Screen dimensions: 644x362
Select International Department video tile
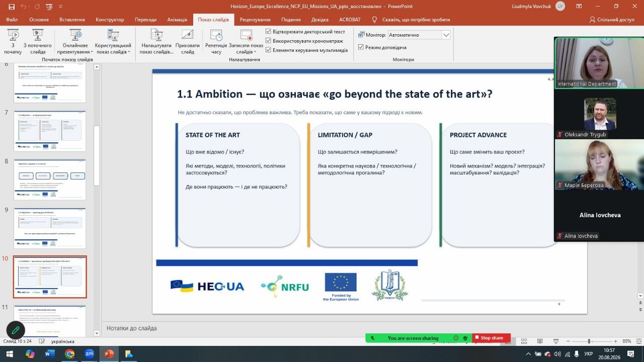599,63
